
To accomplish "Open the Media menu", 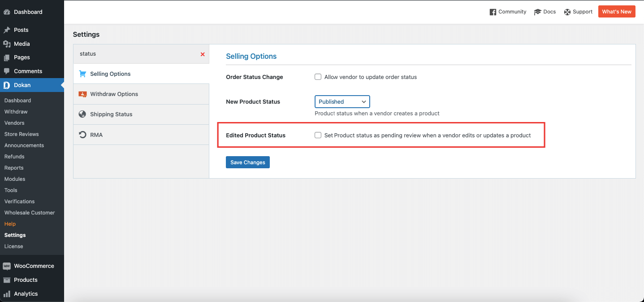I will (x=32, y=44).
